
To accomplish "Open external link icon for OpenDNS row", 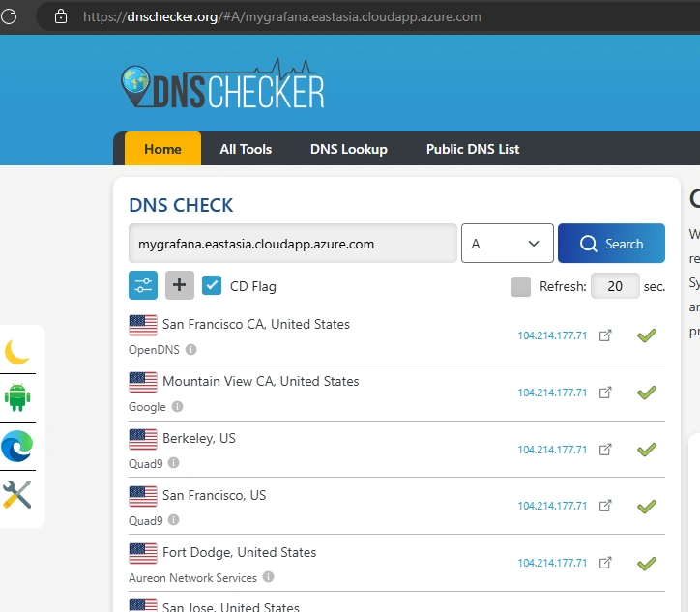I will tap(605, 335).
